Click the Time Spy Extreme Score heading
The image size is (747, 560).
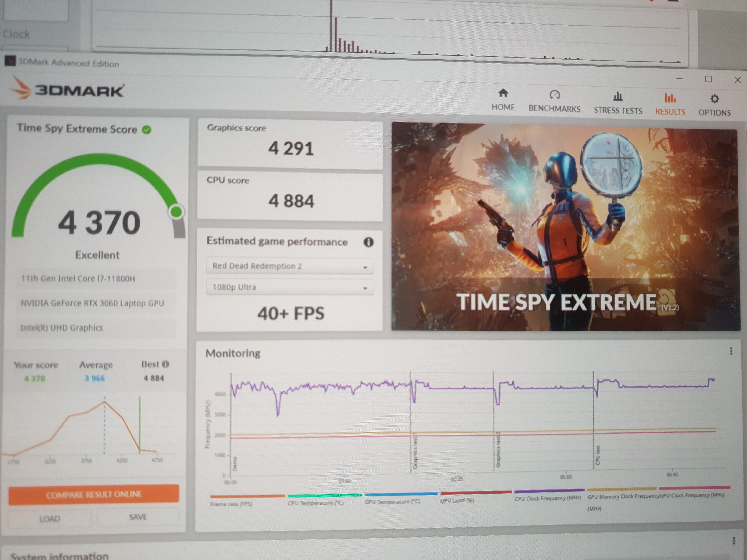(77, 129)
